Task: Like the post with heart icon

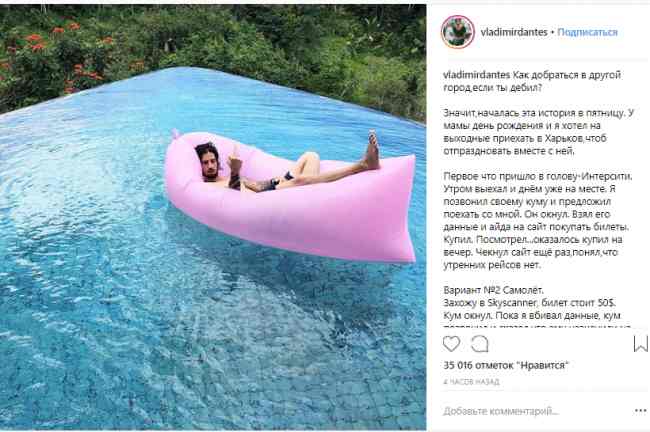Action: click(x=451, y=344)
